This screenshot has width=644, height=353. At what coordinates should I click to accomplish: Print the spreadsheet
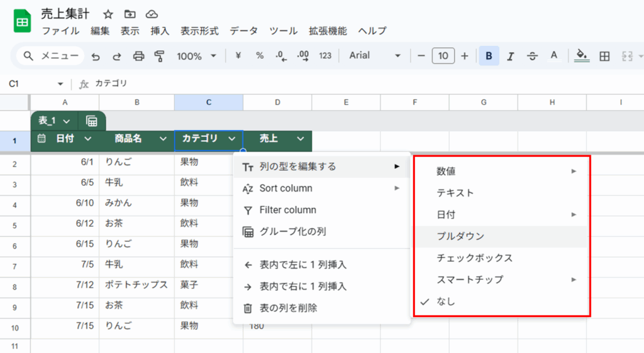click(139, 56)
